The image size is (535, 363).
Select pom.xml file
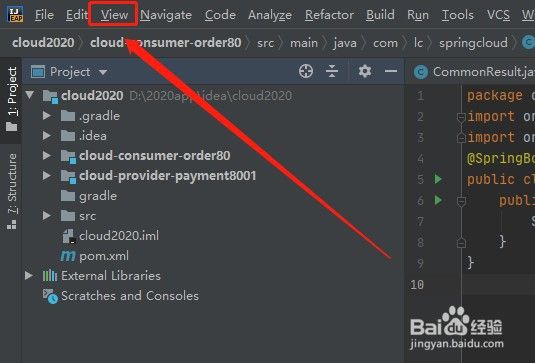[x=104, y=256]
